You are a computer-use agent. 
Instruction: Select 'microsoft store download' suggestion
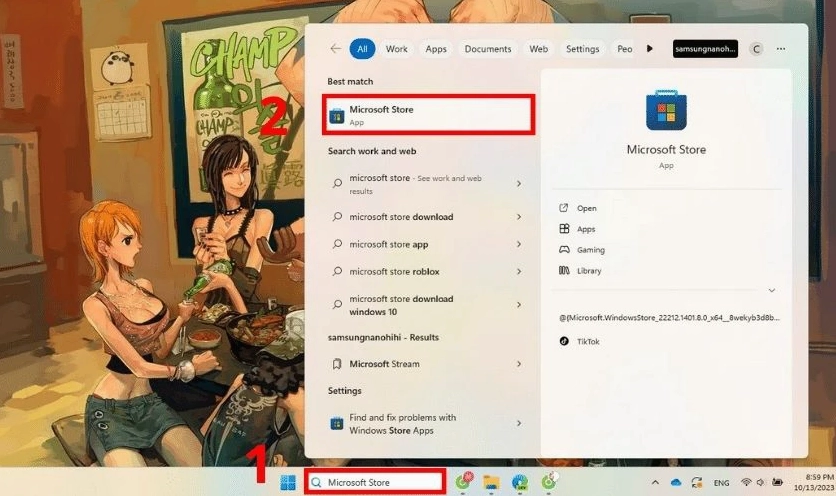(428, 217)
